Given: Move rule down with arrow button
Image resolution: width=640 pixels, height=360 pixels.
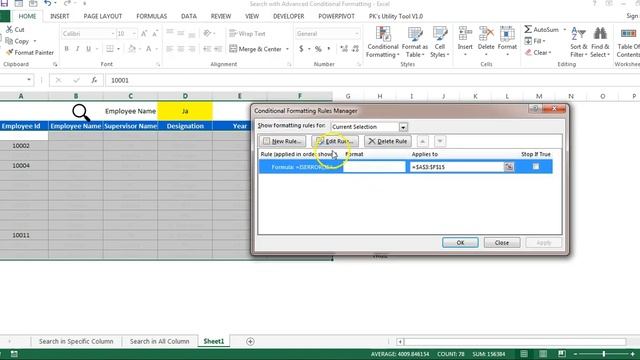Looking at the screenshot, I should (x=440, y=141).
